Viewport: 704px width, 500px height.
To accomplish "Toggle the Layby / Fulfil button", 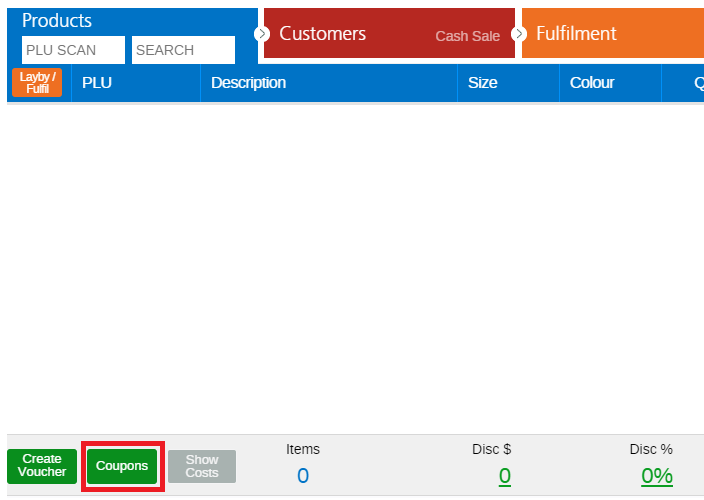I will point(37,83).
